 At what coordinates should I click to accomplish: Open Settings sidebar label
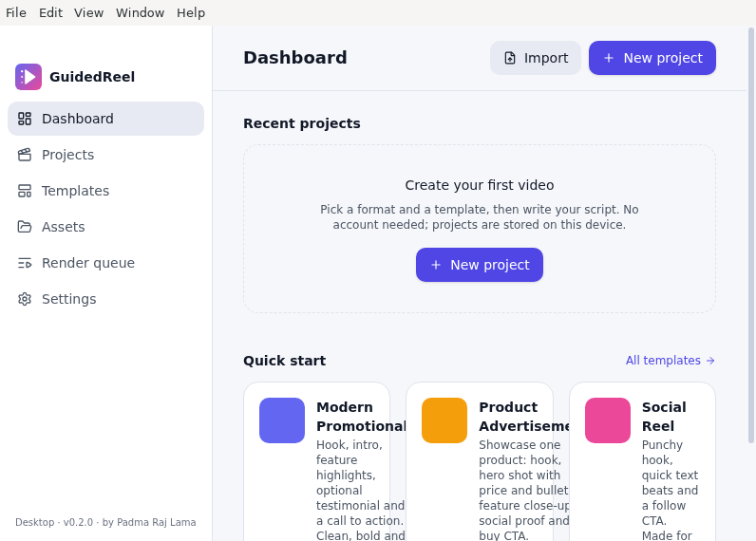point(69,299)
